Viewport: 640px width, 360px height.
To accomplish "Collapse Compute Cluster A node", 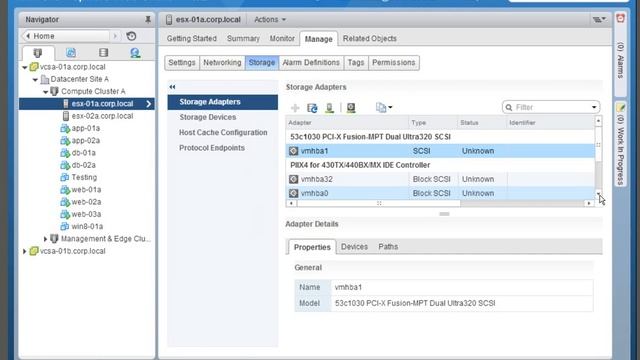I will (46, 92).
